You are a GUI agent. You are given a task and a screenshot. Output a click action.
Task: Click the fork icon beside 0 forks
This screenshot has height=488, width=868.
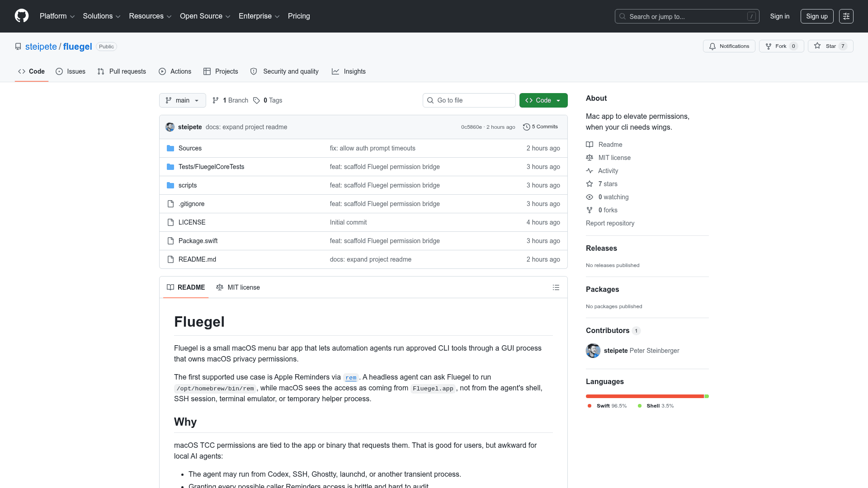click(x=590, y=210)
